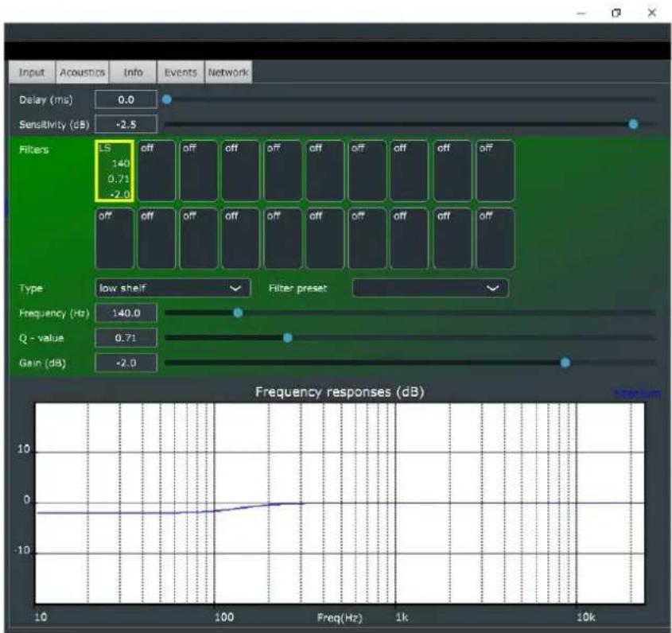
Task: Click the Frequency slider handle
Action: tap(238, 313)
